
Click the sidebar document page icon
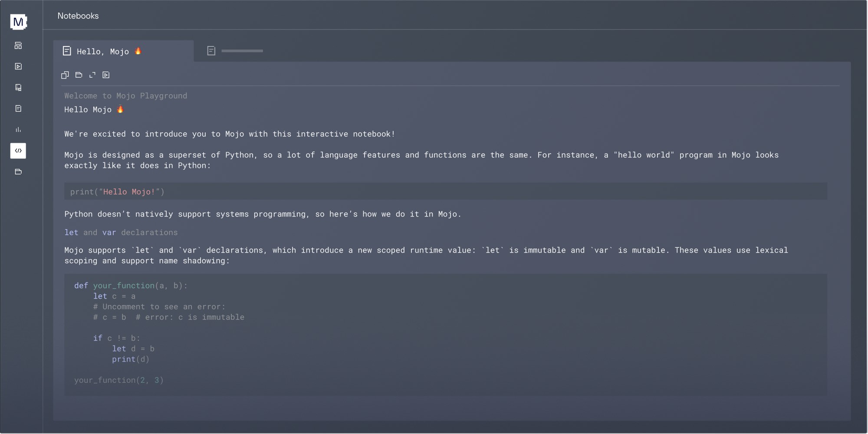(x=18, y=108)
